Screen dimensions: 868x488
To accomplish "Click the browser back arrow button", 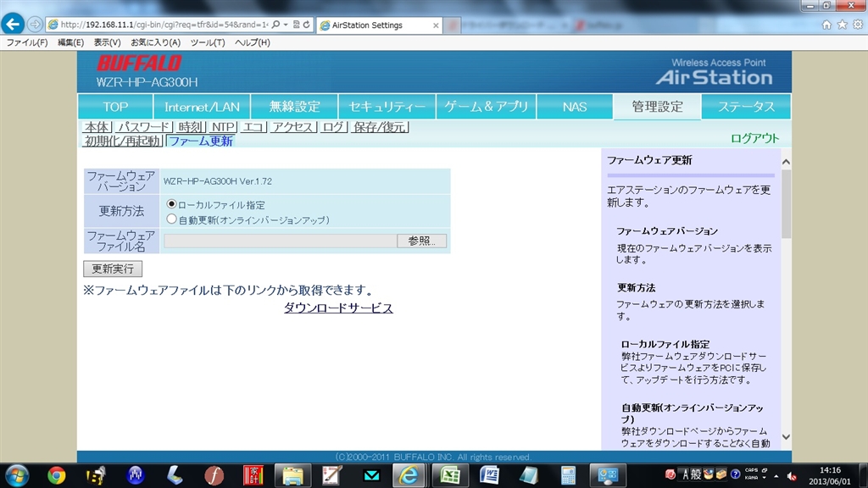I will point(14,24).
